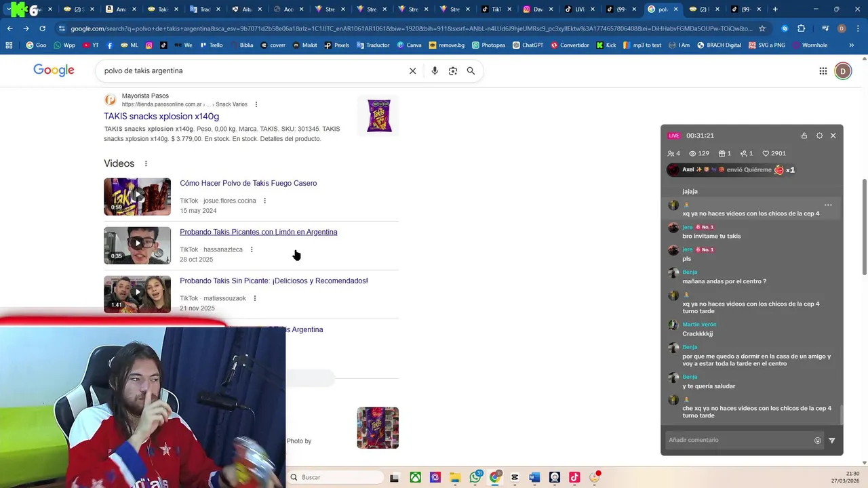Open live chat overlay settings gear
868x488 pixels.
(819, 136)
